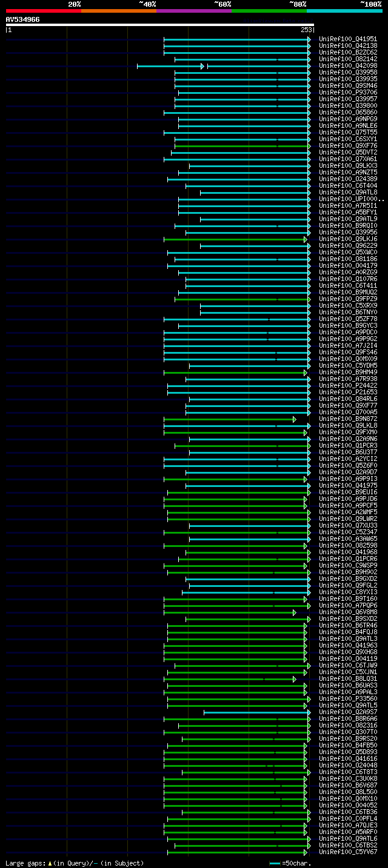Click the UniRef100_B6TR46 entry
Screen dimensions: 388x868
(x=348, y=626)
